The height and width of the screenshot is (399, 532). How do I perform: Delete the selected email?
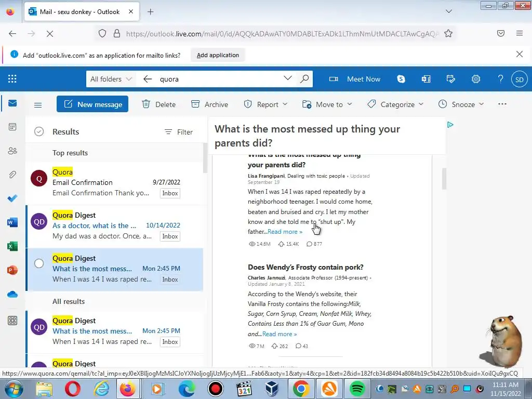coord(159,104)
